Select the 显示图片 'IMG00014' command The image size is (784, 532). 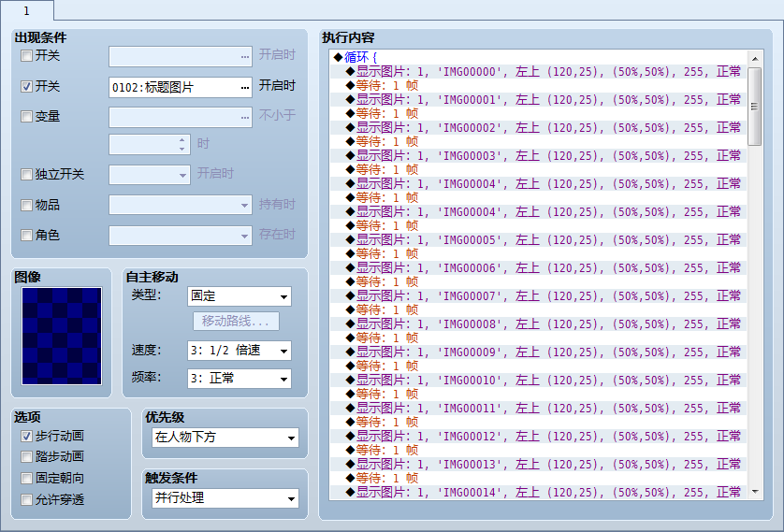point(539,492)
